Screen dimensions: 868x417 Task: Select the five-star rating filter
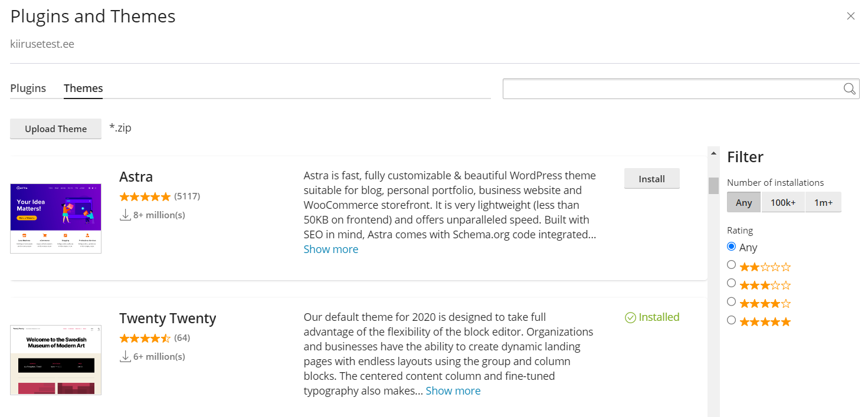(731, 320)
